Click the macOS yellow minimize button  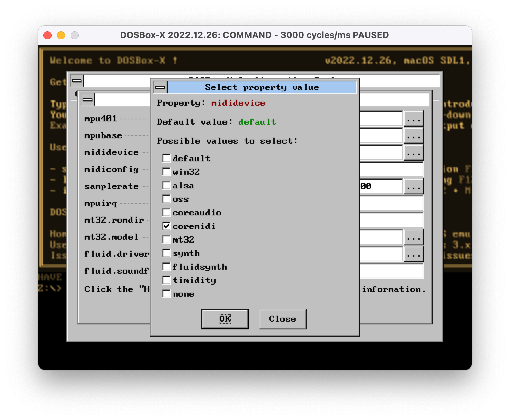[61, 35]
